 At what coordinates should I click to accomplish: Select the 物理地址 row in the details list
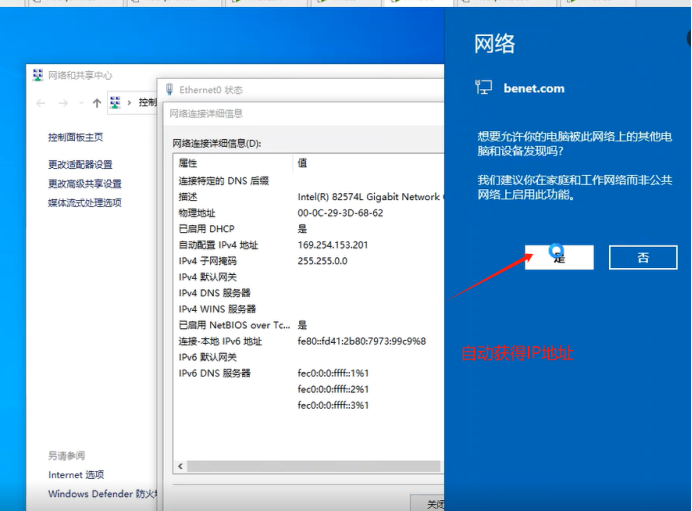pyautogui.click(x=309, y=213)
